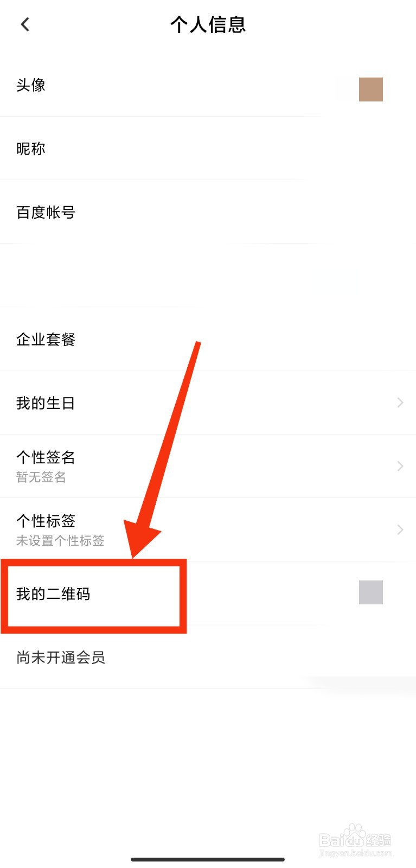Open the avatar thumbnail image
416x868 pixels.
[371, 90]
